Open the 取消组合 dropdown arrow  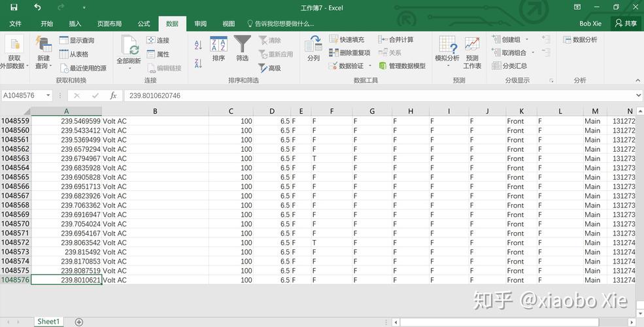[533, 52]
